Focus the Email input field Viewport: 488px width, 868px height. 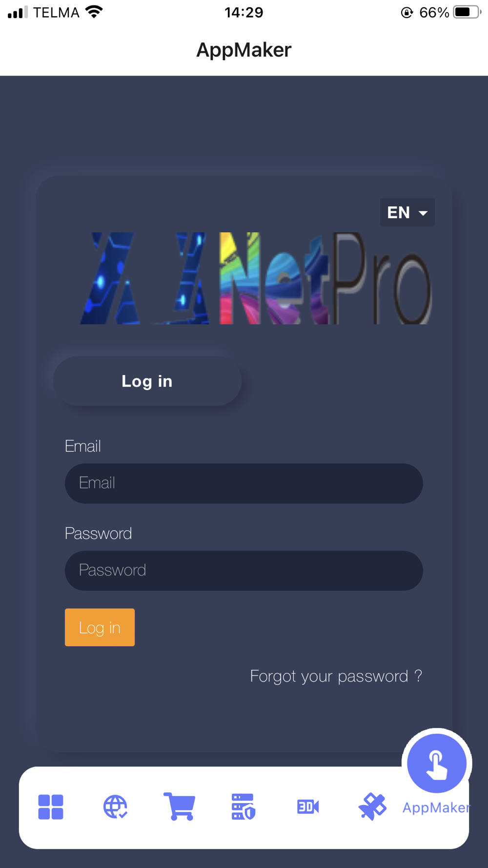point(244,483)
